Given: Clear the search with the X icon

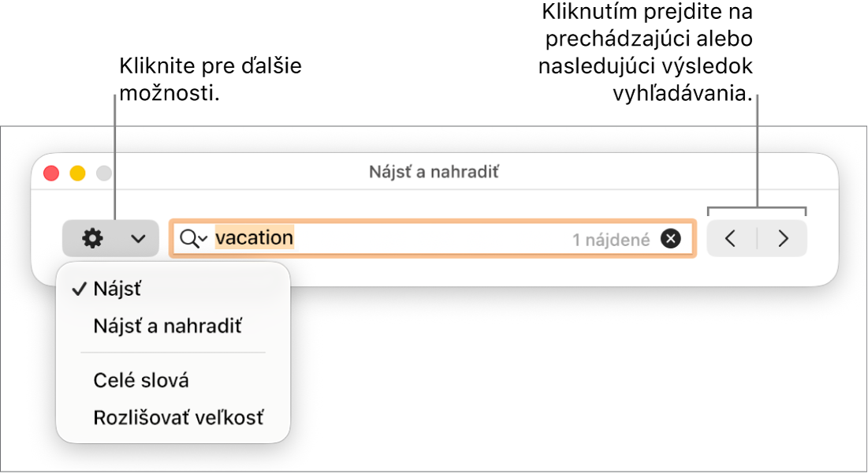Looking at the screenshot, I should tap(670, 239).
